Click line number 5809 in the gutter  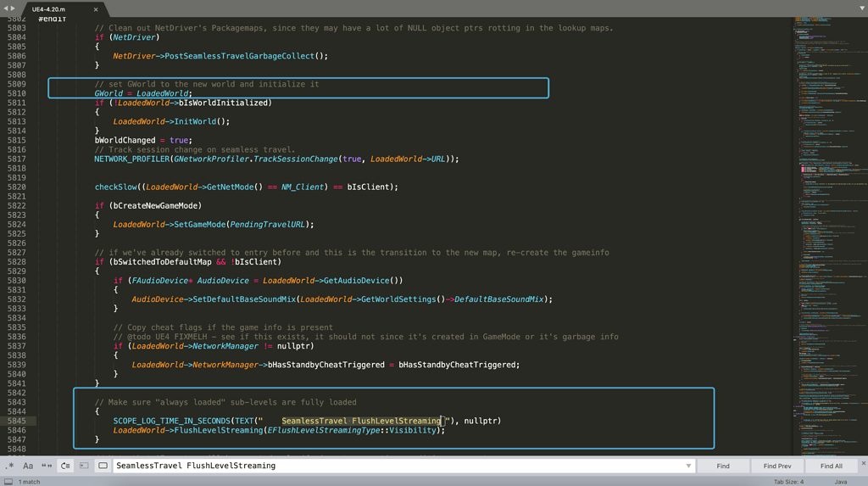click(17, 84)
